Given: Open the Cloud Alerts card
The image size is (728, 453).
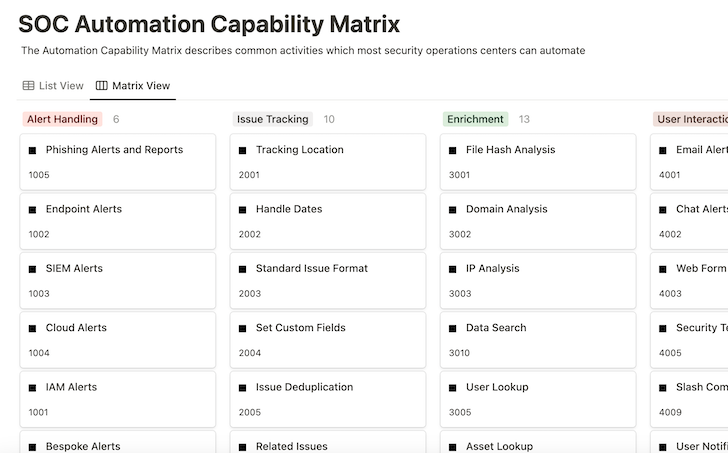Looking at the screenshot, I should [x=117, y=338].
